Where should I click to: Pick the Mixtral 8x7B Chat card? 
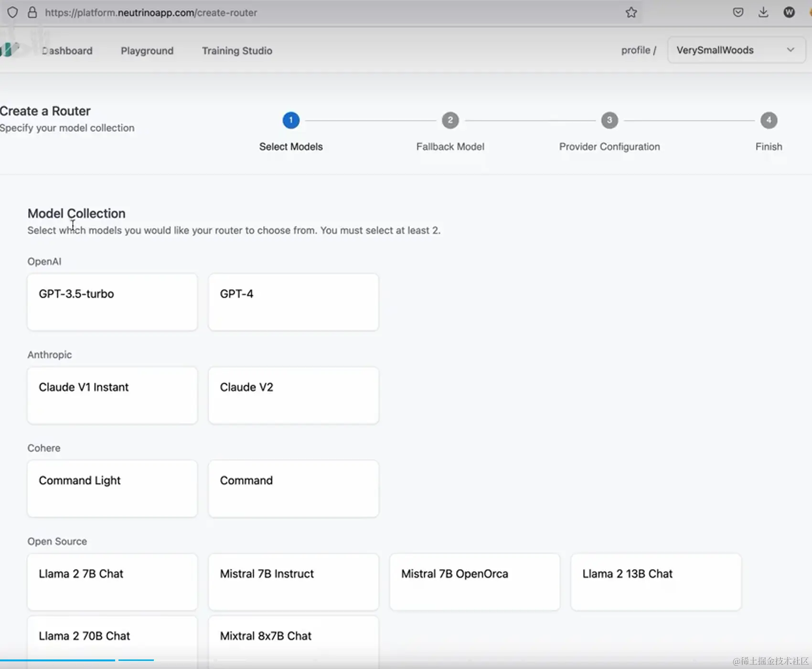(294, 642)
